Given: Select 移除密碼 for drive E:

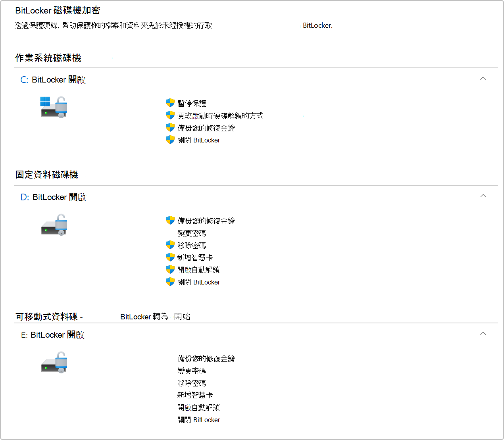Looking at the screenshot, I should click(x=192, y=383).
